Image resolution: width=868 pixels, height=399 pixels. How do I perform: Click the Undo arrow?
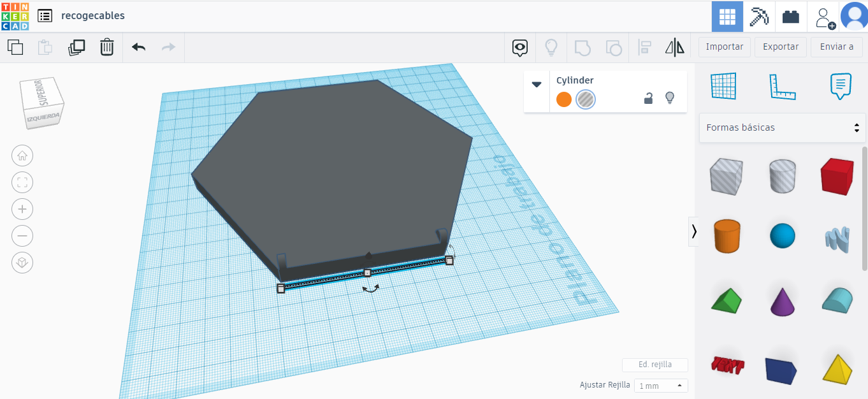[138, 47]
